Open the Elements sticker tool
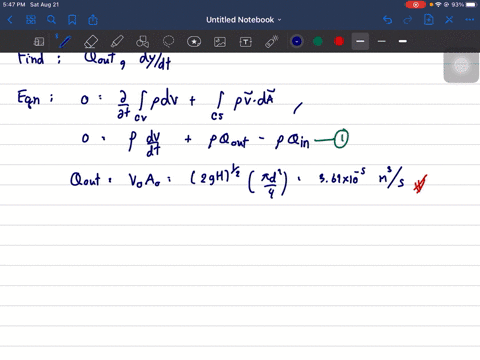This screenshot has width=480, height=360. click(194, 42)
